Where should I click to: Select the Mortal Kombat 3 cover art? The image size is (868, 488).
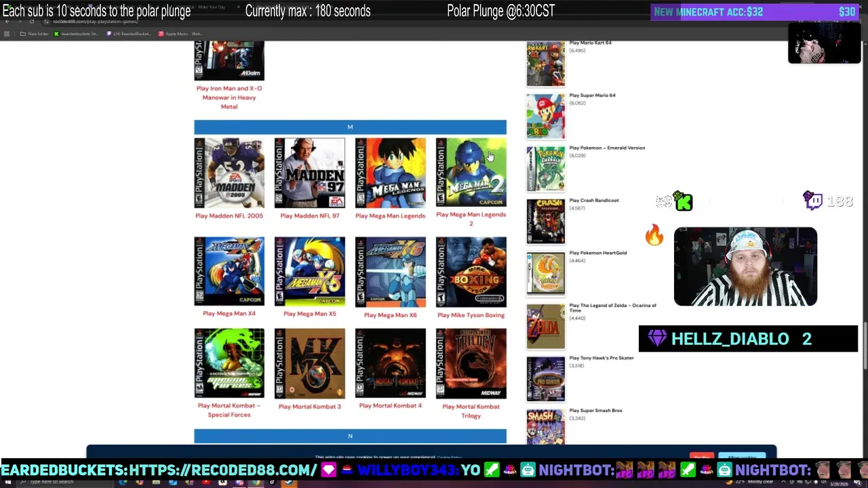coord(310,364)
